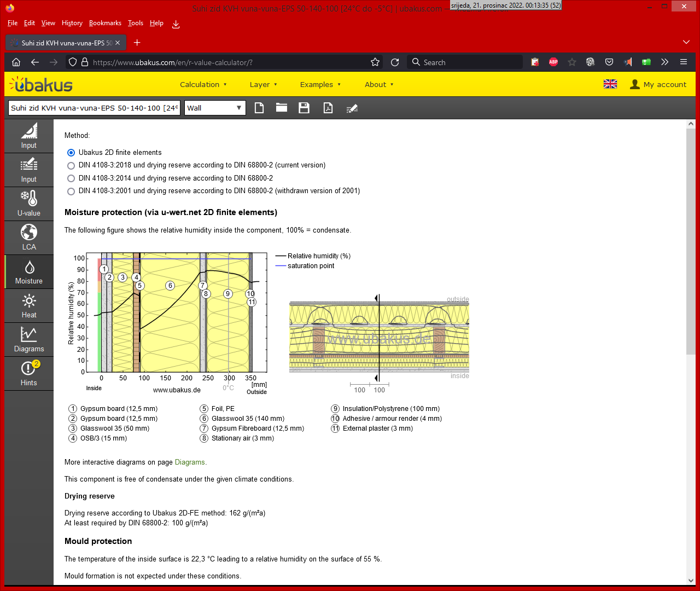
Task: Click the OSB/3 (15 mm) legend entry
Action: click(98, 438)
